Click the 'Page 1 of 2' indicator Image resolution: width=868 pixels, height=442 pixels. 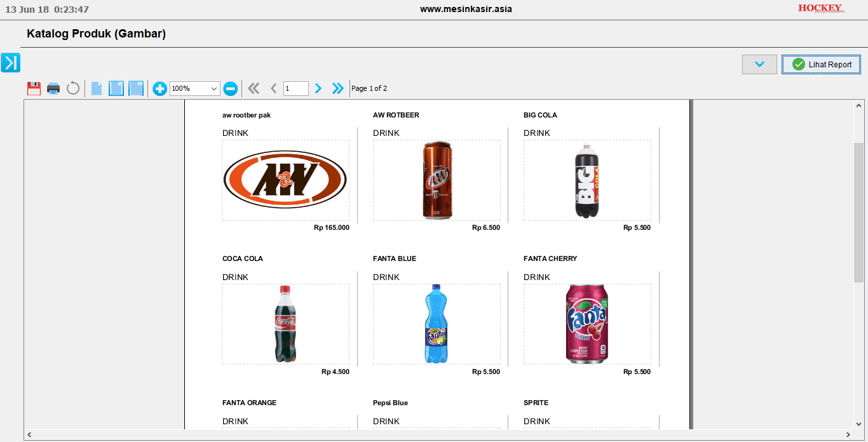pyautogui.click(x=369, y=88)
